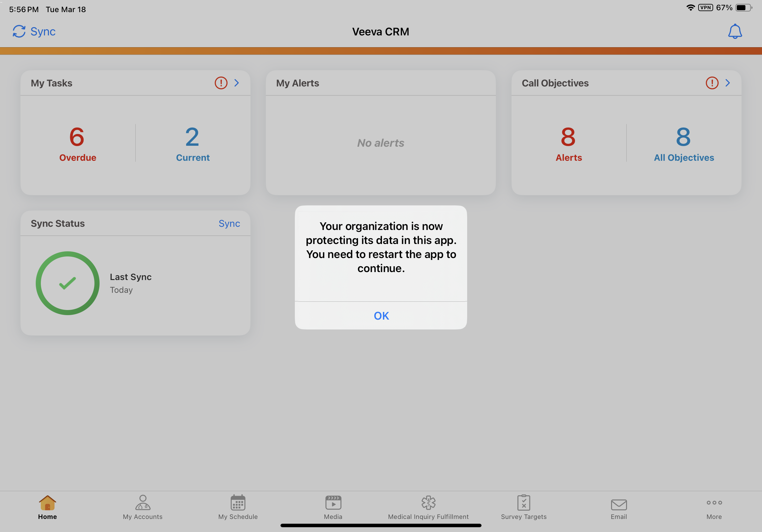Open the 8 Call Objectives Alerts
The height and width of the screenshot is (532, 762).
coord(568,143)
